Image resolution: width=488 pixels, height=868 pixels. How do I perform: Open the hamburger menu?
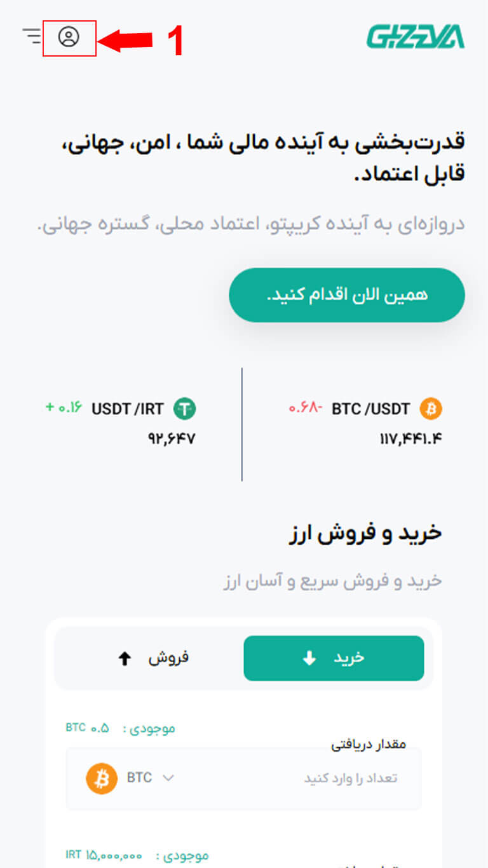(31, 36)
